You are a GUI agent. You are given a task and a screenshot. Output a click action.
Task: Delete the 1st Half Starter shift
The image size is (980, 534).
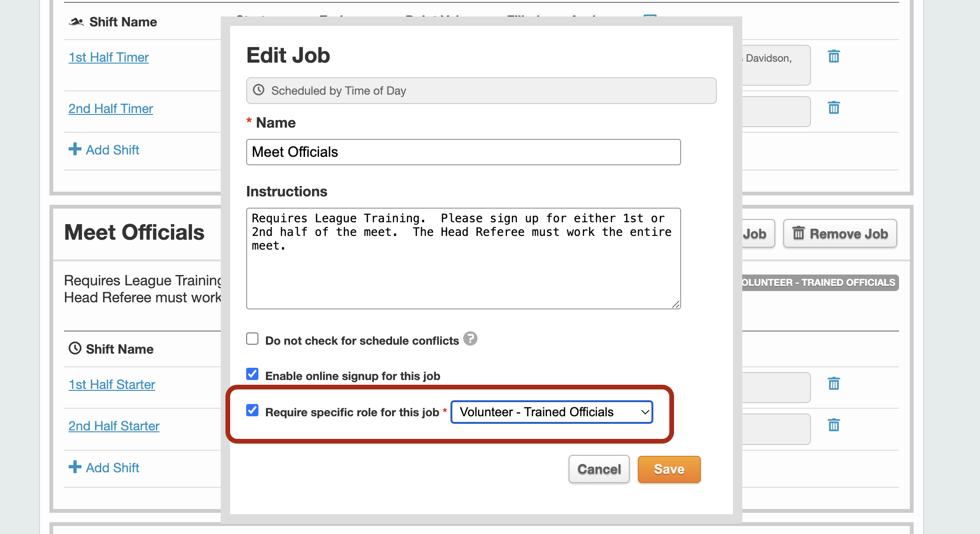click(834, 384)
